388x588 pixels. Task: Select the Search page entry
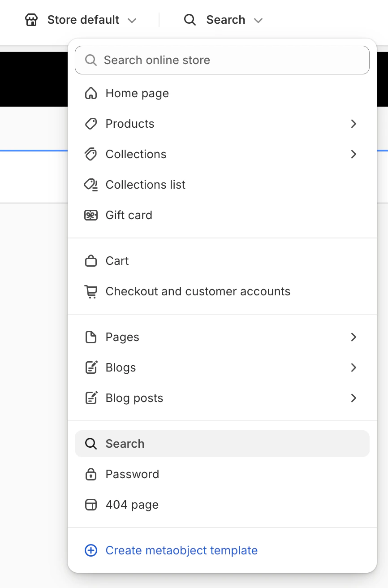[125, 443]
